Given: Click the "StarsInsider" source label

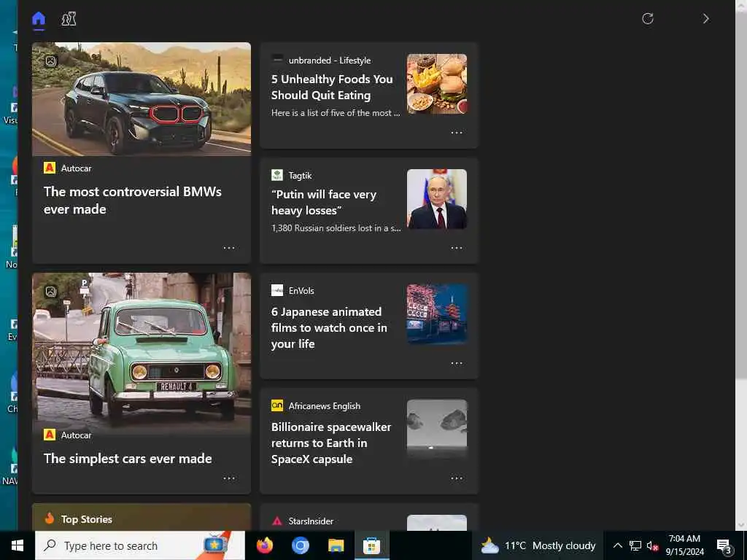Looking at the screenshot, I should 311,521.
